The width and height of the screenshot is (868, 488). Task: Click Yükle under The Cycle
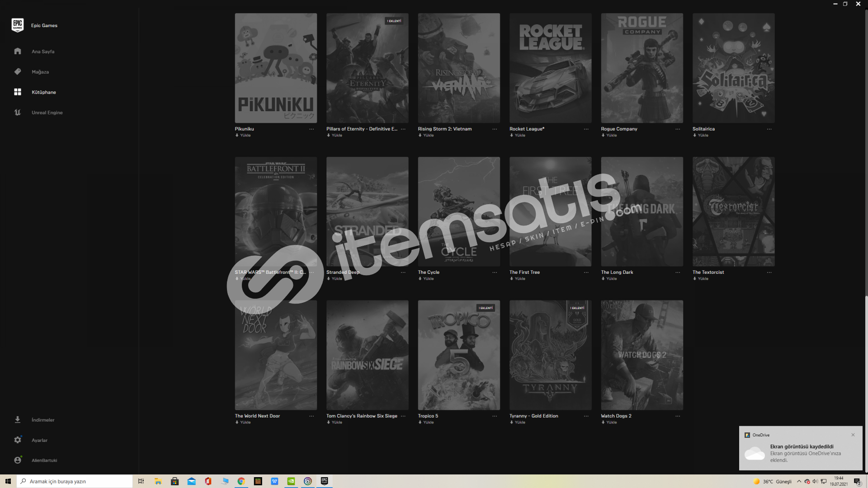426,279
